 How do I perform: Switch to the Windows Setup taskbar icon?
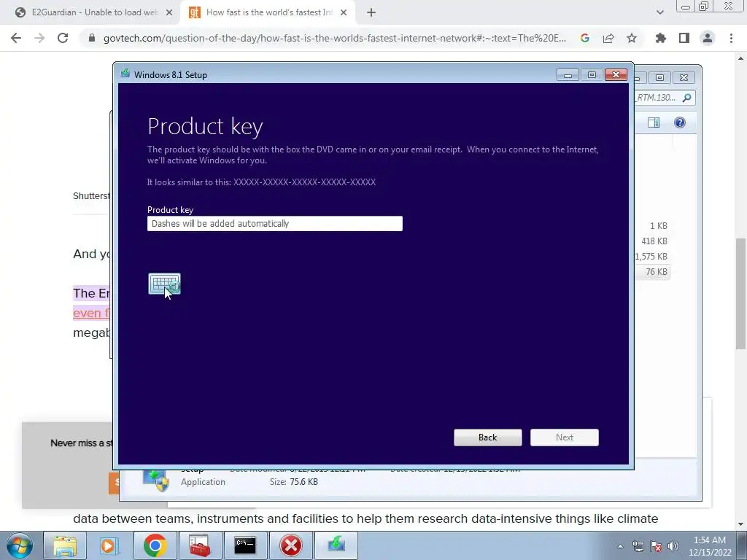click(336, 545)
